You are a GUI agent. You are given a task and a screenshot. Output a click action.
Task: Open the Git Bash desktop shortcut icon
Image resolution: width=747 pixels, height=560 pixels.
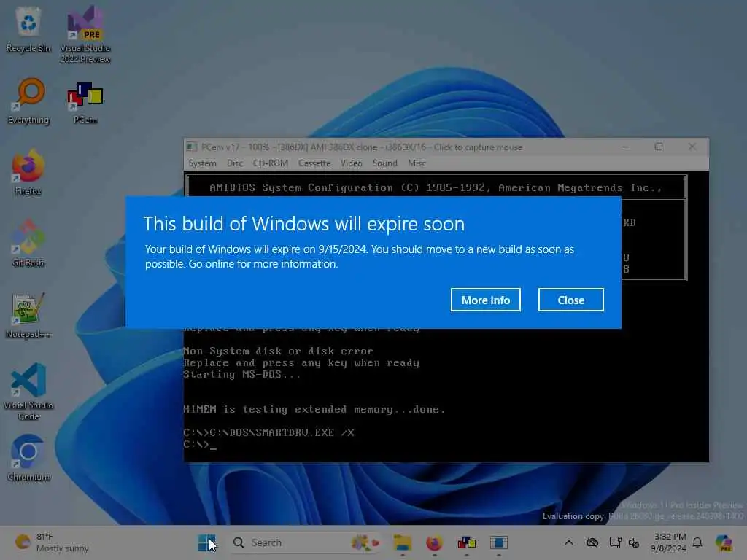click(28, 244)
